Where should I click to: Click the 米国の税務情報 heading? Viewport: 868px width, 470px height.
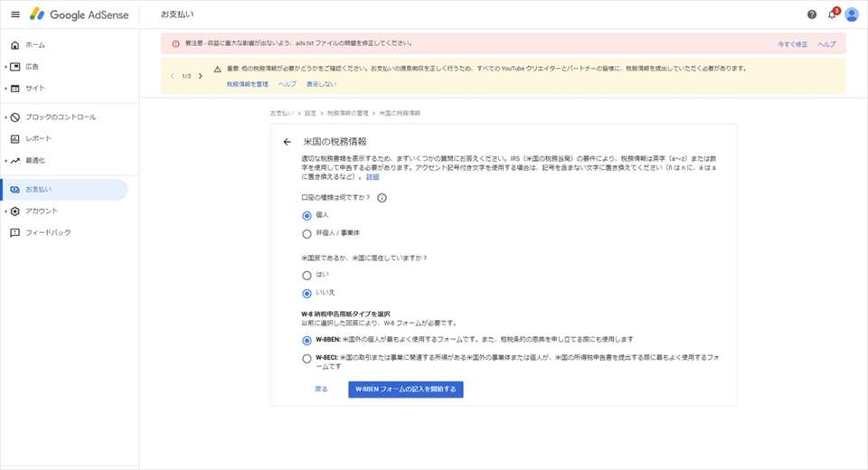(x=335, y=142)
